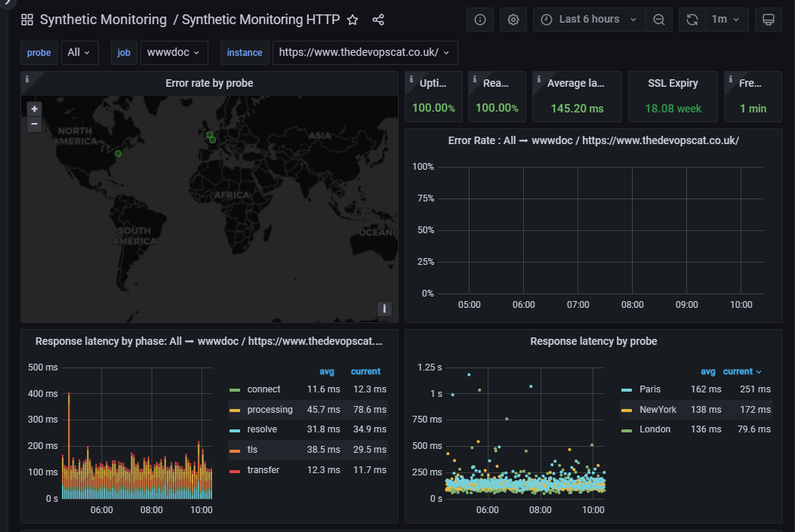Open the instance URL dropdown
Screen dimensions: 795x532
click(x=365, y=53)
